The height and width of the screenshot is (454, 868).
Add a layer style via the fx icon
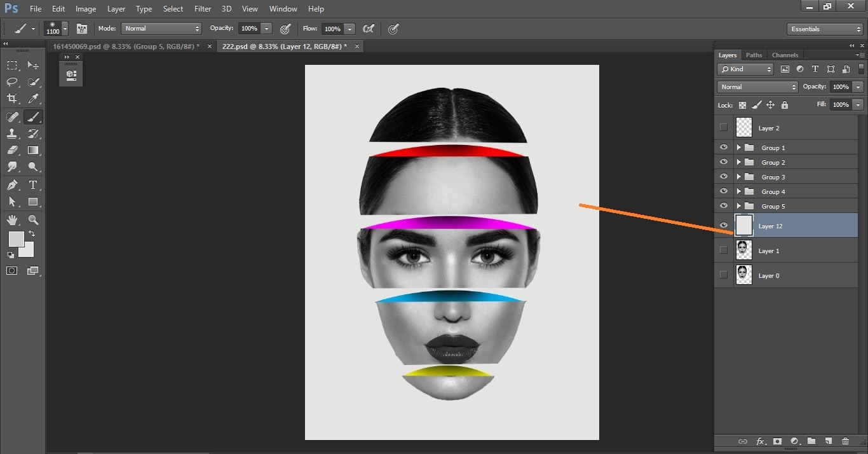(761, 441)
